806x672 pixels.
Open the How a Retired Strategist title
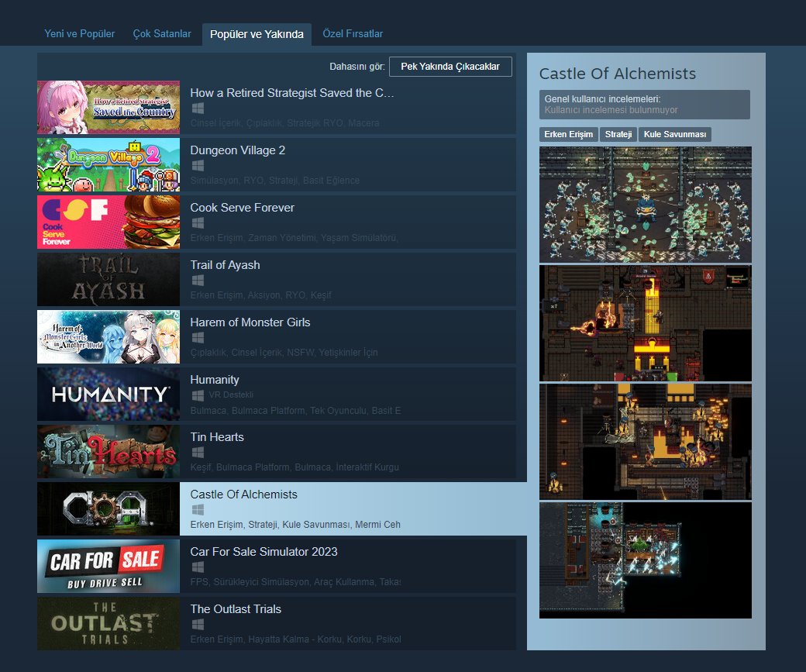coord(292,93)
